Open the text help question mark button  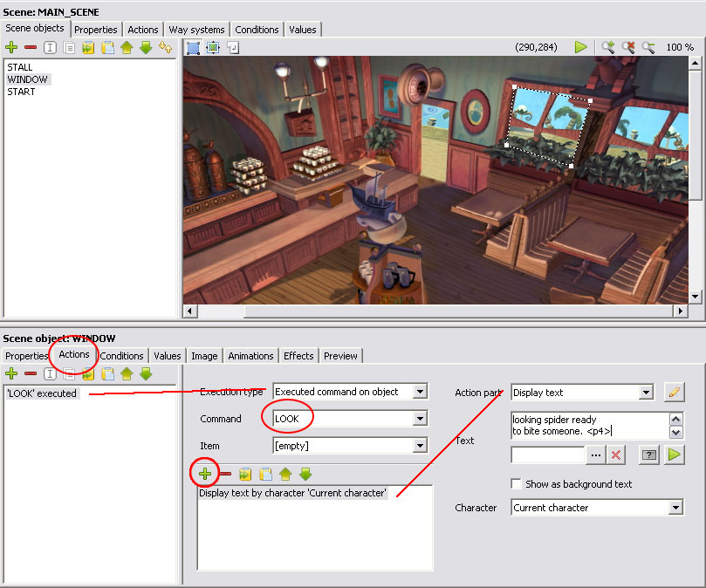[648, 455]
